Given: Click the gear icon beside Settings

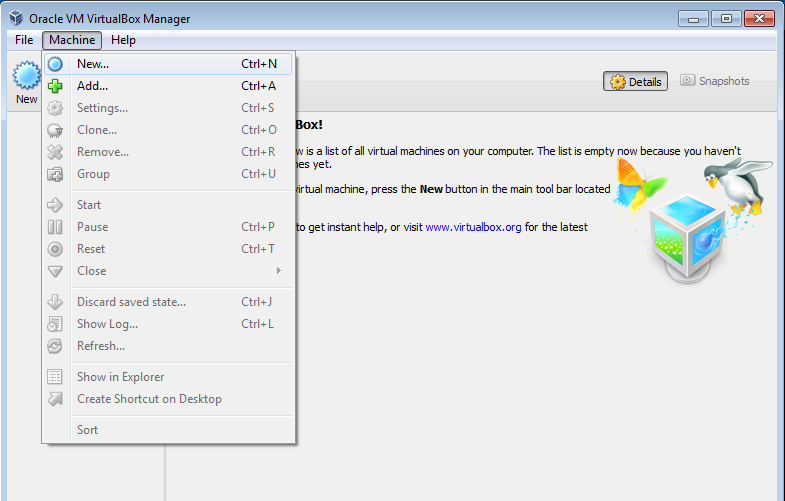Looking at the screenshot, I should (x=56, y=108).
